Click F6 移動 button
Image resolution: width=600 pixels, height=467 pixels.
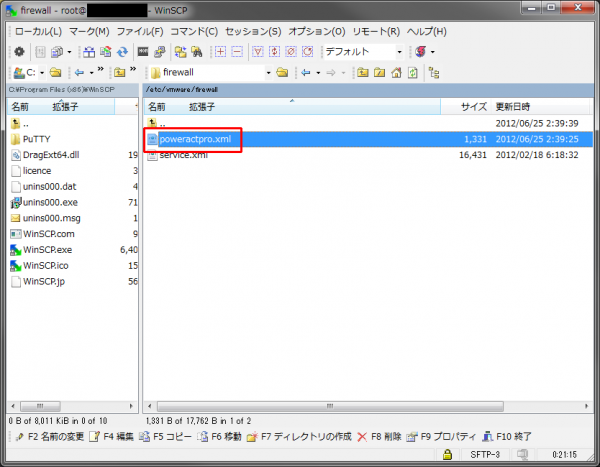[220, 436]
